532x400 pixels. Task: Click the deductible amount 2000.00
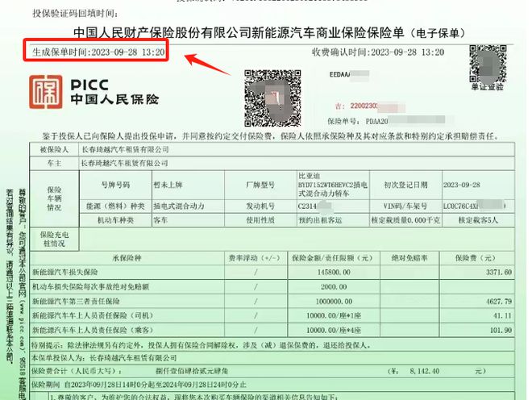pos(334,287)
